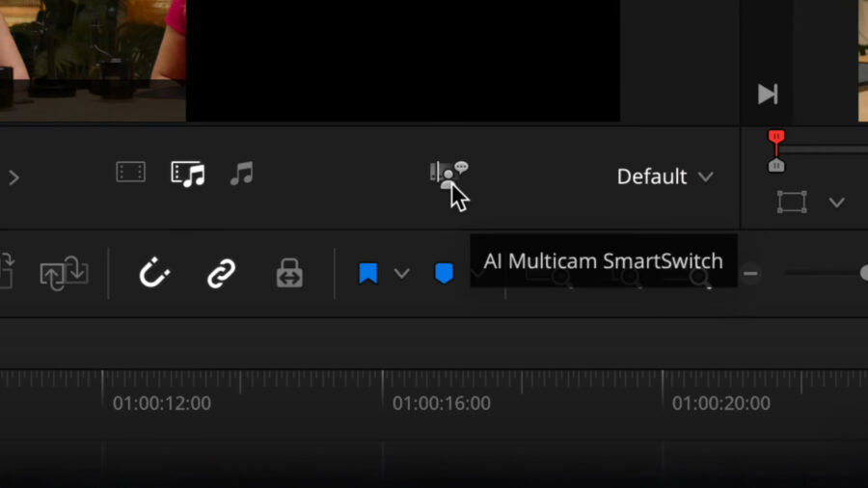Click the AI Multicam SmartSwitch icon
Image resolution: width=868 pixels, height=488 pixels.
447,174
